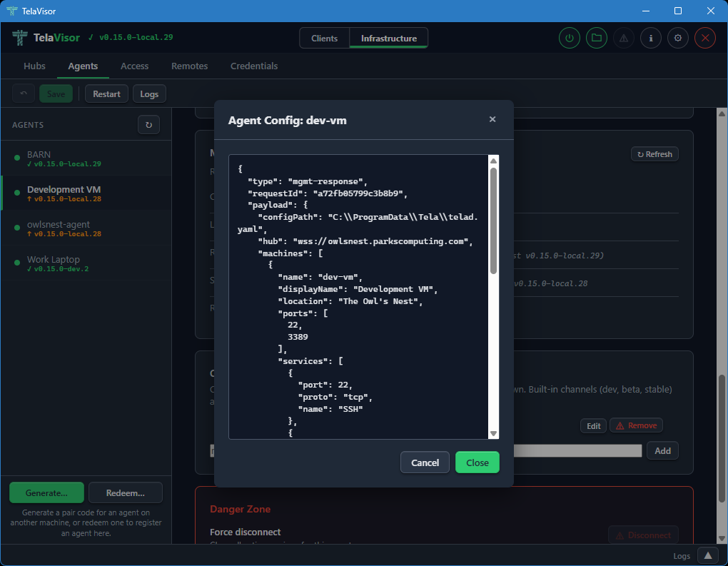Open the Access tab
The image size is (728, 566).
pyautogui.click(x=135, y=66)
